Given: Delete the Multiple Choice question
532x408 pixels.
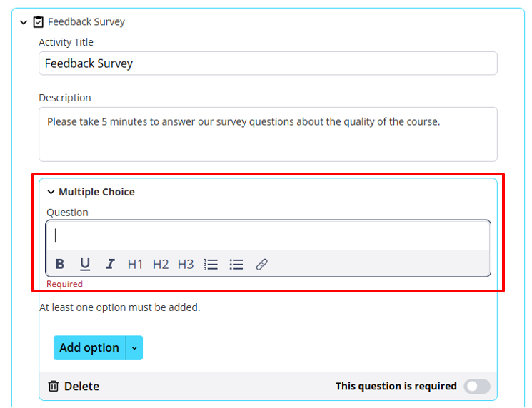Looking at the screenshot, I should click(x=74, y=386).
